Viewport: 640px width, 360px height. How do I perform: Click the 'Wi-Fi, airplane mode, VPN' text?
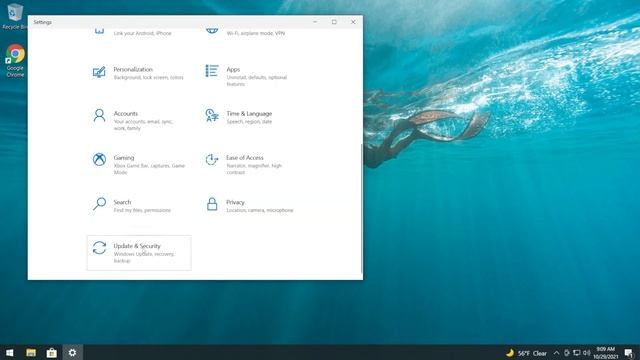256,33
